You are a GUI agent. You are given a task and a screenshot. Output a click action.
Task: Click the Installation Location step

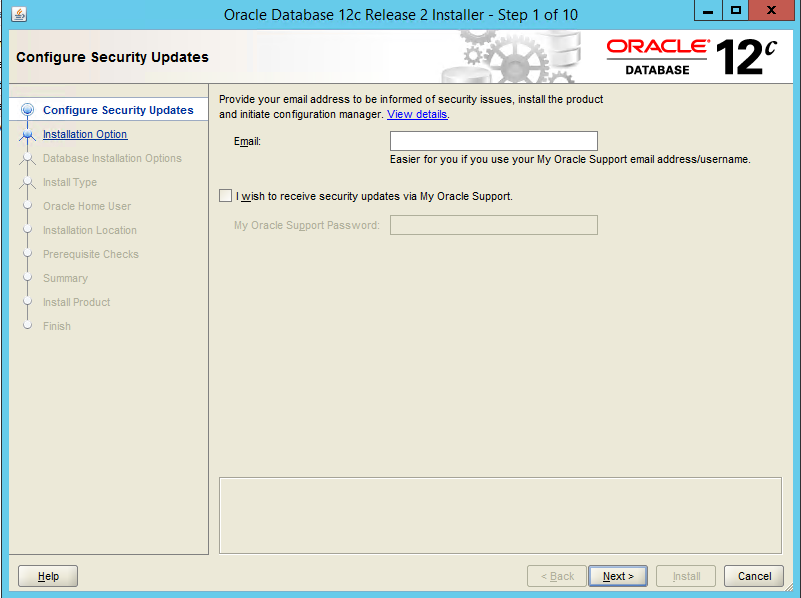[89, 230]
